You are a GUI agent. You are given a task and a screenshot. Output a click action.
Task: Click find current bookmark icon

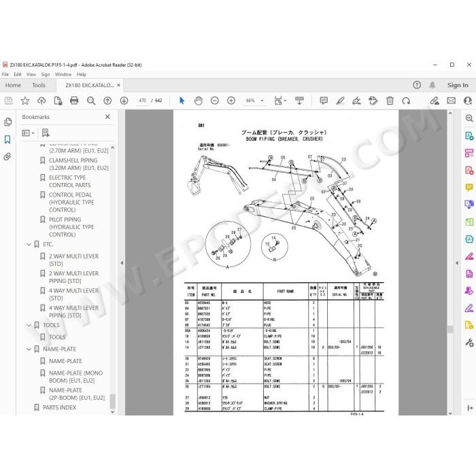46,133
